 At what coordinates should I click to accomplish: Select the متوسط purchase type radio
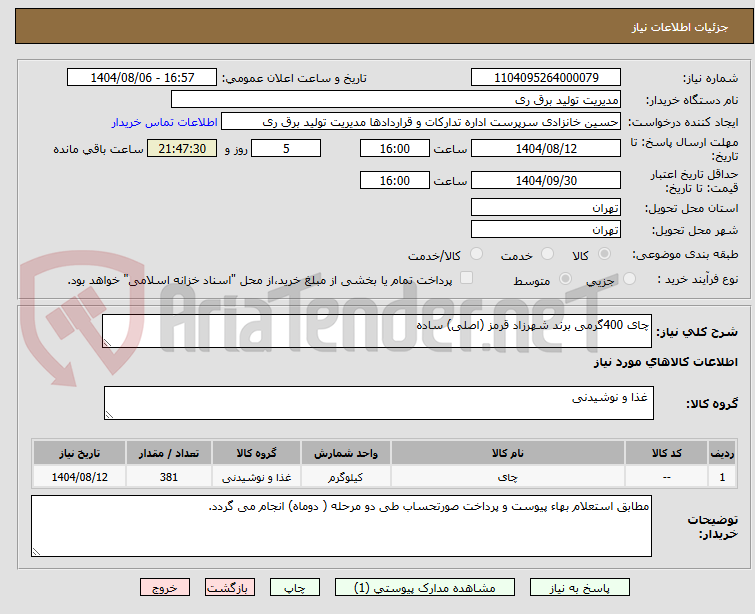[x=565, y=279]
